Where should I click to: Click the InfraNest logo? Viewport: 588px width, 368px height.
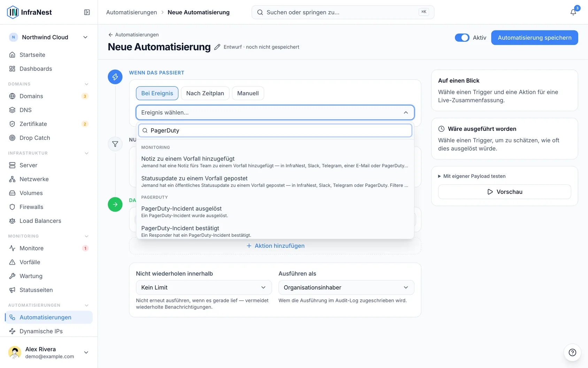(29, 12)
